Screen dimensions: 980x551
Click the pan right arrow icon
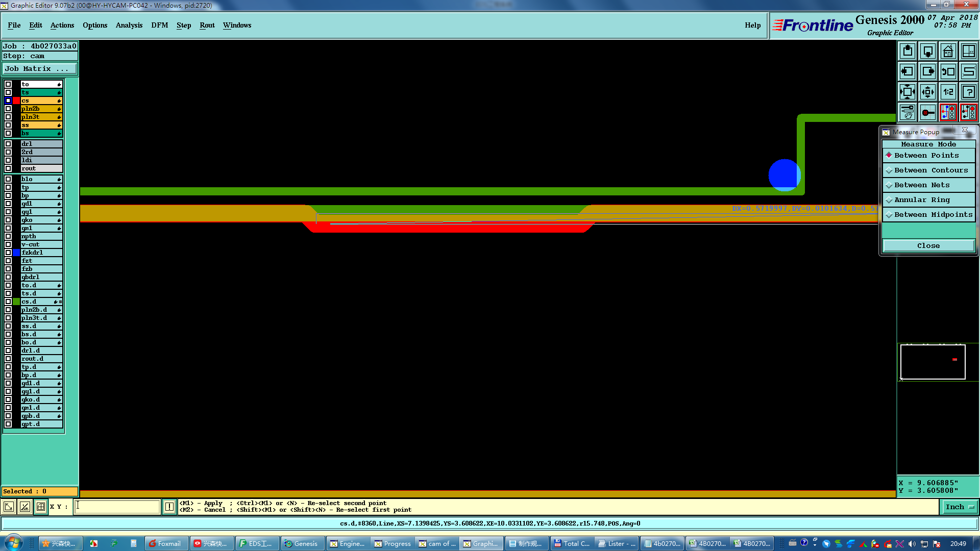pyautogui.click(x=927, y=71)
